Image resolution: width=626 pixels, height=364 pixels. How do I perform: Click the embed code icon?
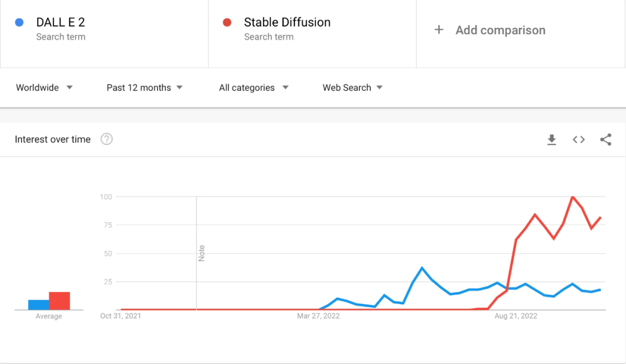(x=578, y=140)
